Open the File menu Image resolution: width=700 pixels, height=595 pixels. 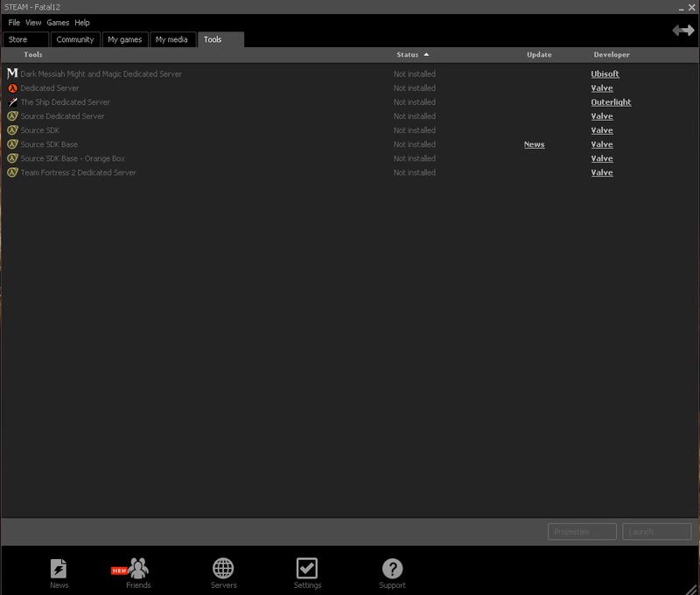pyautogui.click(x=14, y=23)
